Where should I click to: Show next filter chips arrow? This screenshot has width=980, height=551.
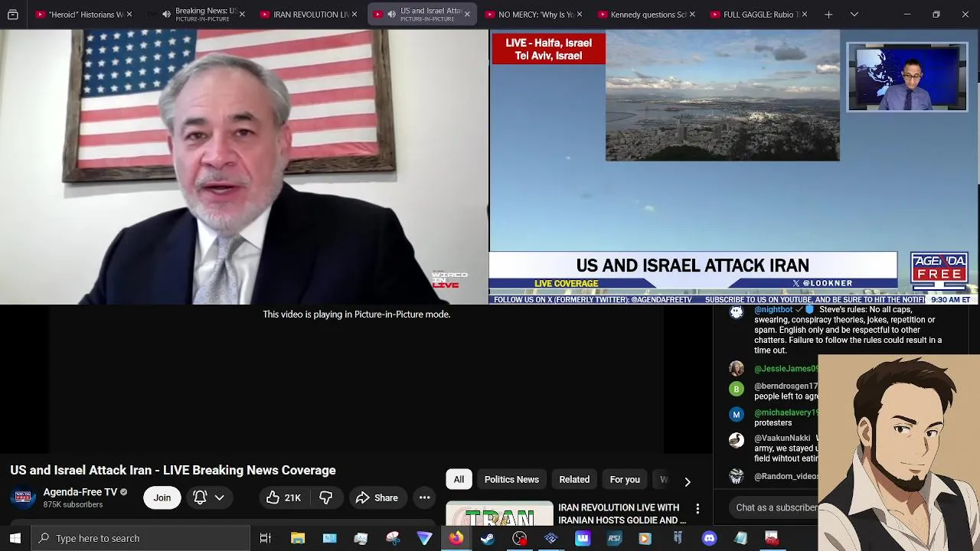pos(688,481)
